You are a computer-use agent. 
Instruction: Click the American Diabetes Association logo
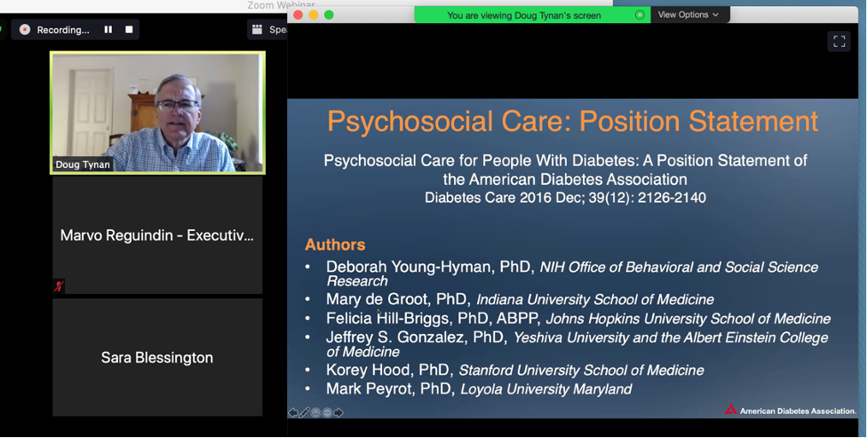click(x=791, y=410)
